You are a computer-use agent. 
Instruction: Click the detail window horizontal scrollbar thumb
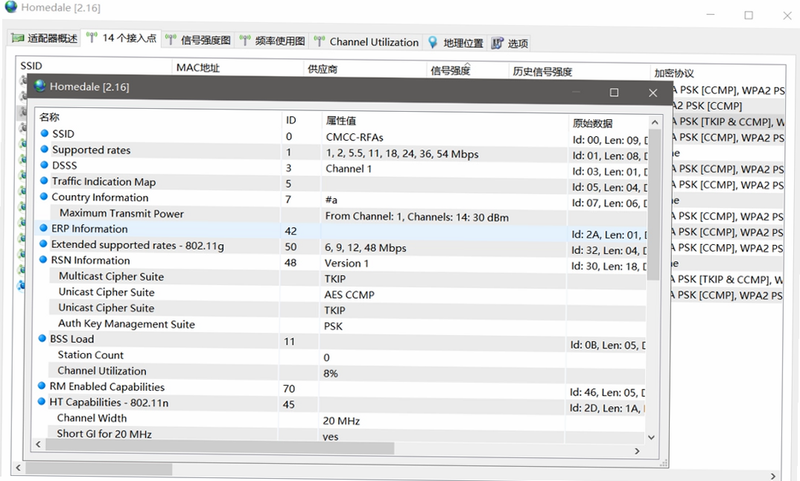click(x=220, y=447)
